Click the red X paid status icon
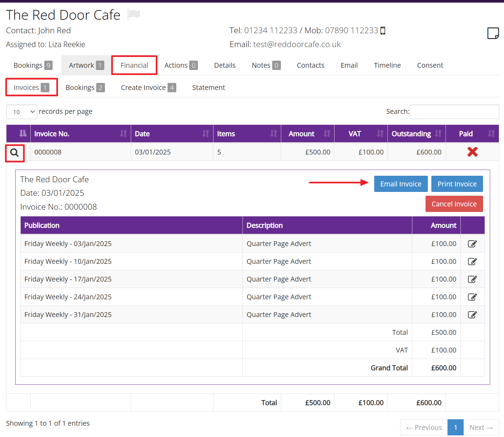 tap(472, 152)
